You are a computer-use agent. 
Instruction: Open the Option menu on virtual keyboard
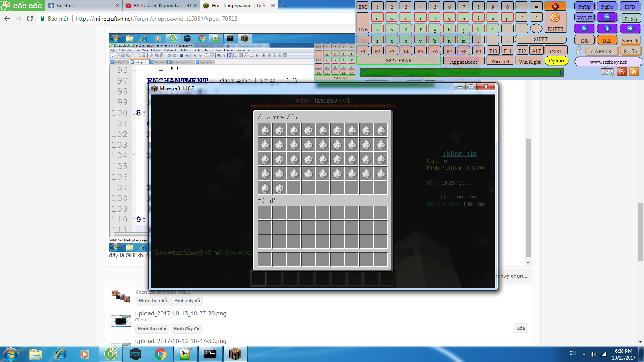click(556, 61)
